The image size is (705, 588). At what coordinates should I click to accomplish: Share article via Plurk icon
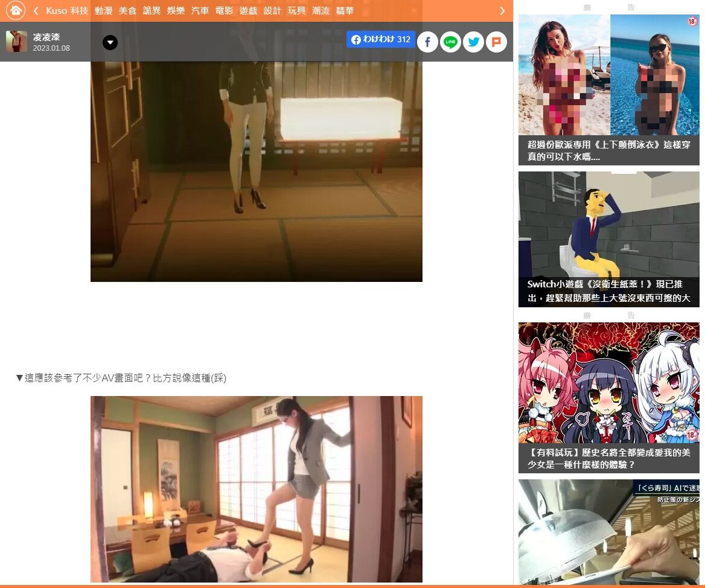click(496, 42)
